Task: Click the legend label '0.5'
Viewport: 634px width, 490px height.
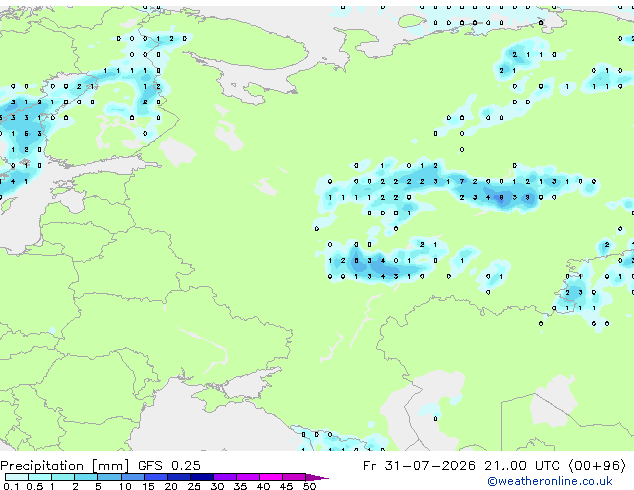Action: 34,486
